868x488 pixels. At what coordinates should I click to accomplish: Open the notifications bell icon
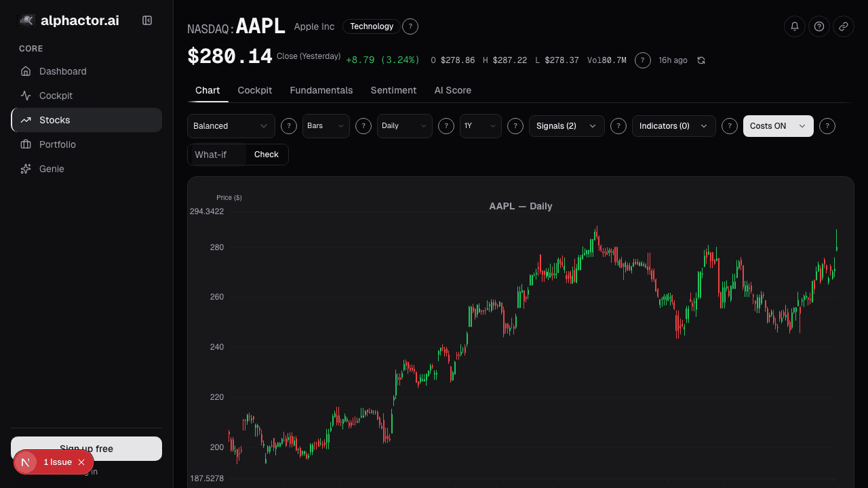795,26
